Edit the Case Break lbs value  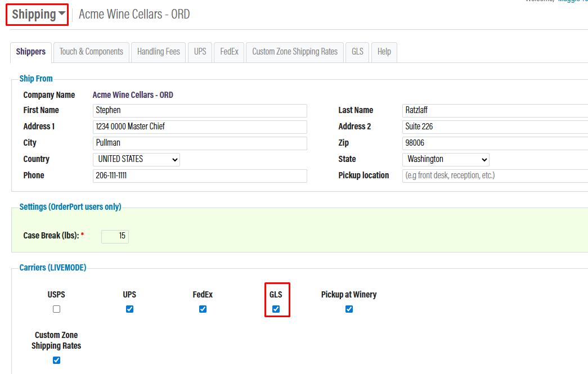[115, 236]
